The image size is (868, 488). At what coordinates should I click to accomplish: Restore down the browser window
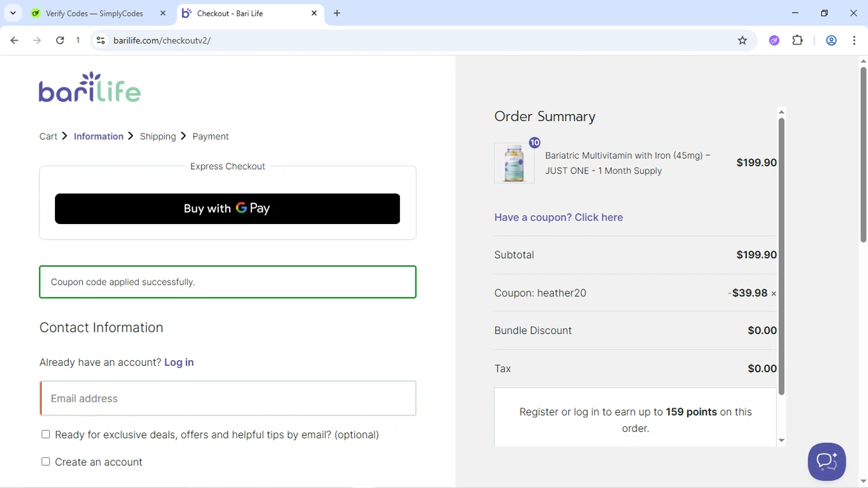coord(825,13)
